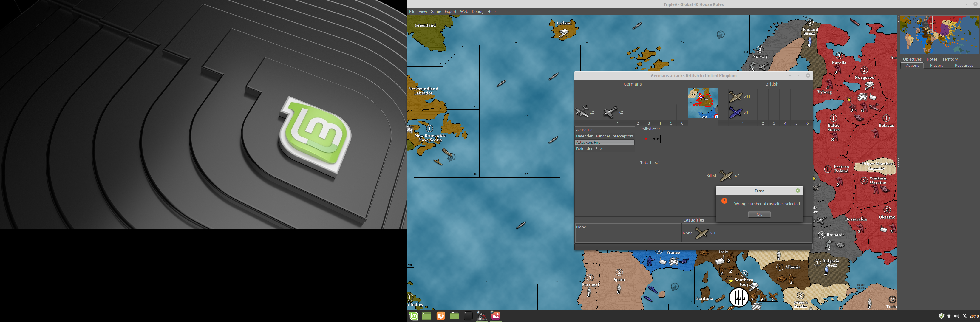Viewport: 980px width, 322px height.
Task: Select Attackers Fire step
Action: (x=605, y=142)
